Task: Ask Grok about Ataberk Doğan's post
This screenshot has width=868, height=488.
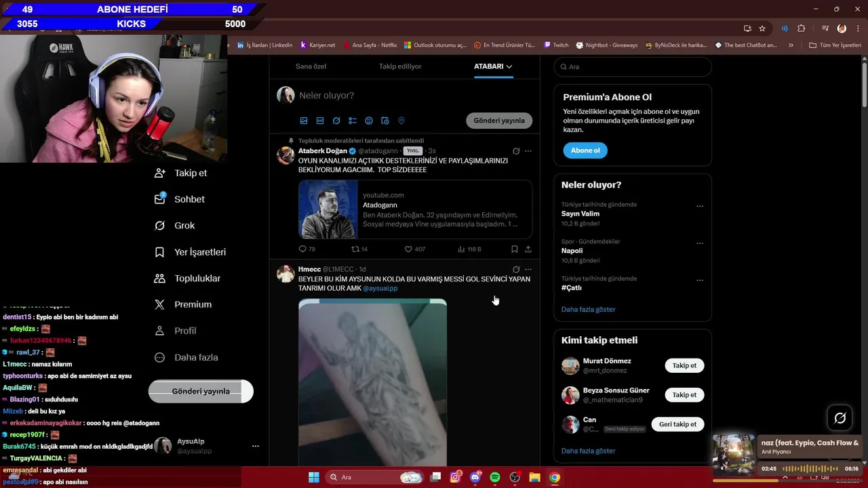Action: click(x=516, y=151)
